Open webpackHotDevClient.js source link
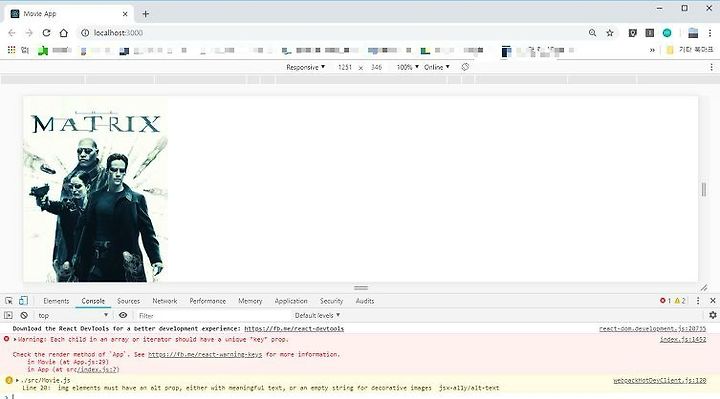Screen dimensions: 720x399 tap(659, 380)
